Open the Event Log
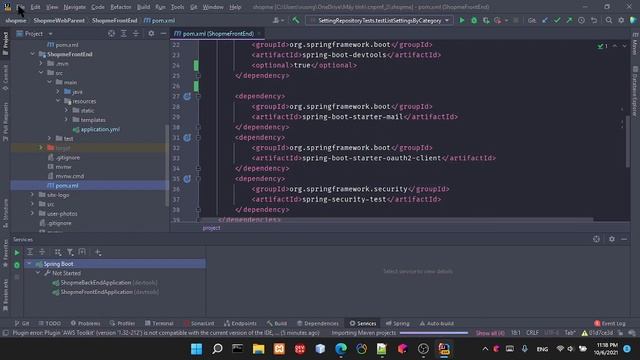The width and height of the screenshot is (640, 360). pyautogui.click(x=610, y=323)
